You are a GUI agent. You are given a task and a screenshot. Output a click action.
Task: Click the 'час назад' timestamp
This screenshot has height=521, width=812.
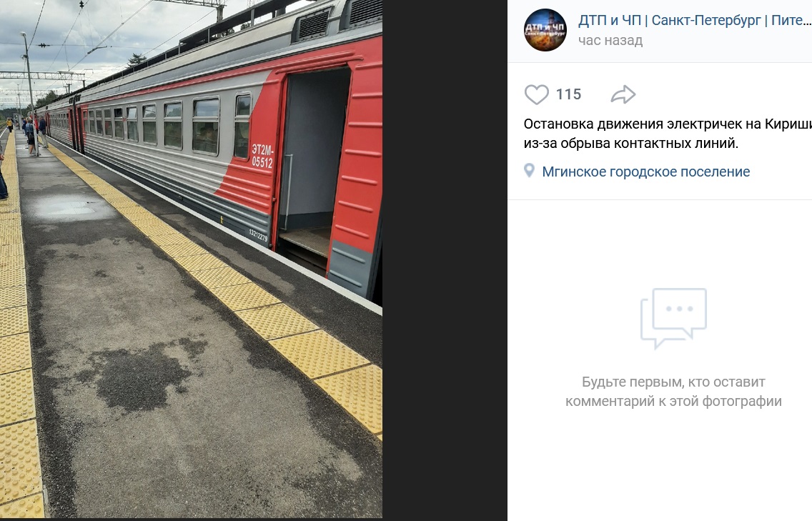610,41
